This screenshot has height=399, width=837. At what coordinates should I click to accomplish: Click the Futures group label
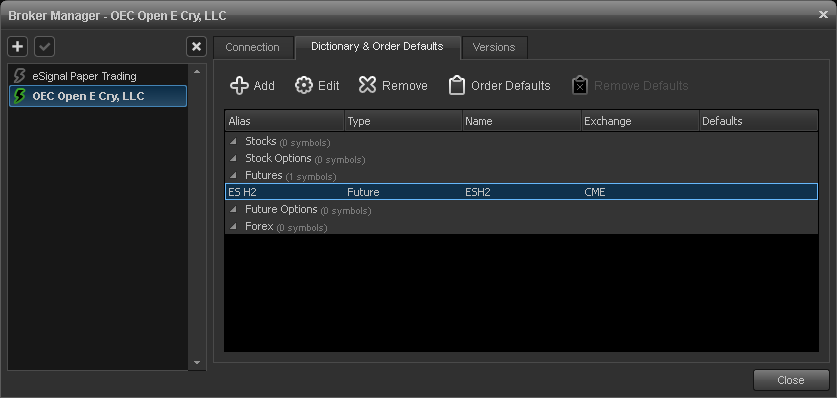(x=264, y=175)
